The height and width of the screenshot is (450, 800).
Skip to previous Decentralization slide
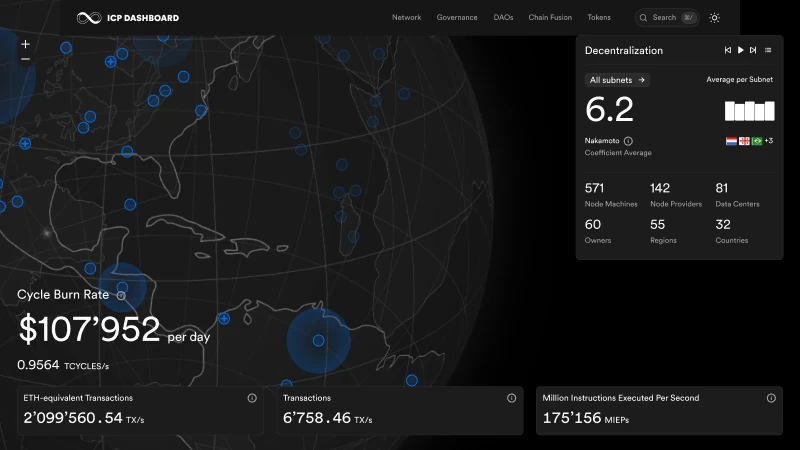coord(728,50)
